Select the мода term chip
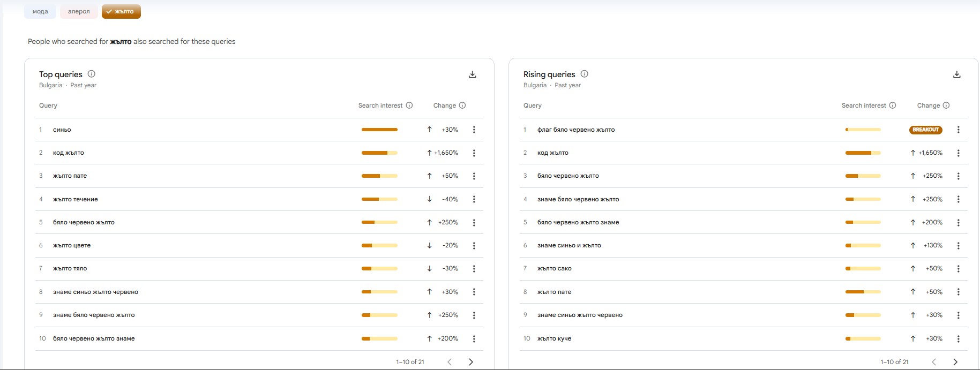The image size is (980, 370). coord(40,11)
